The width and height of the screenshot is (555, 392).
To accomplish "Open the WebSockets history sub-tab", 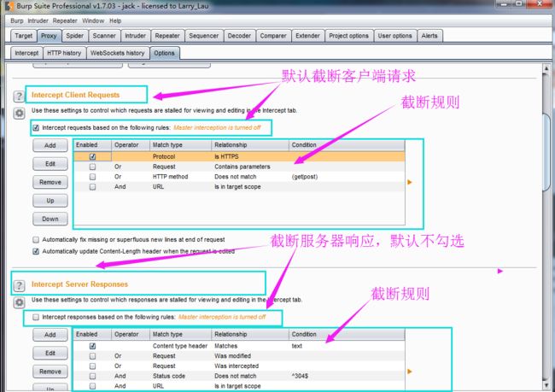I will [118, 53].
